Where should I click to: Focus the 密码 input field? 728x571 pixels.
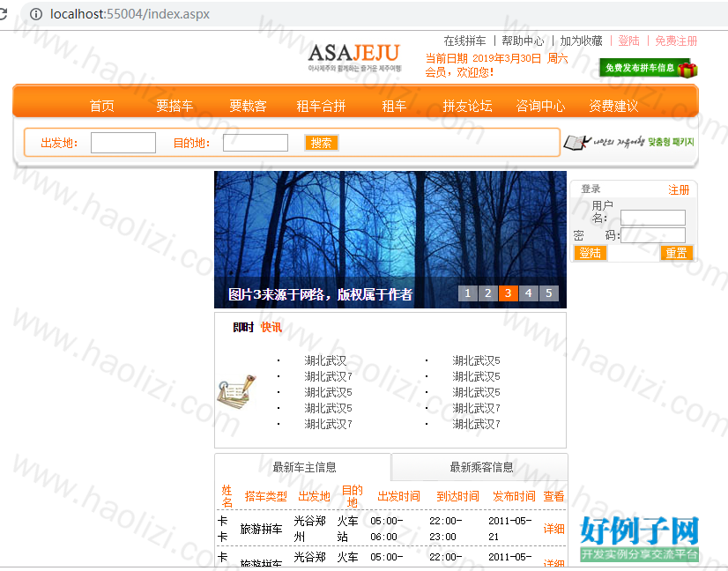click(x=653, y=235)
